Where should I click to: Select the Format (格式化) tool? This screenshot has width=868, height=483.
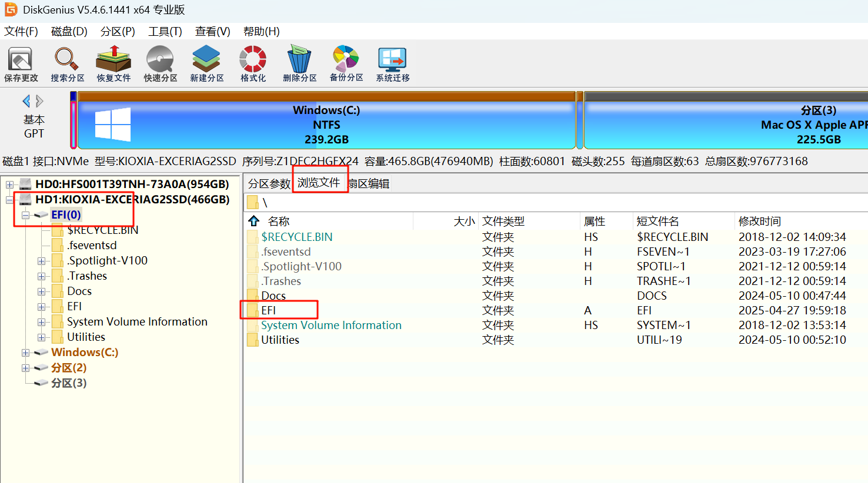pyautogui.click(x=253, y=63)
